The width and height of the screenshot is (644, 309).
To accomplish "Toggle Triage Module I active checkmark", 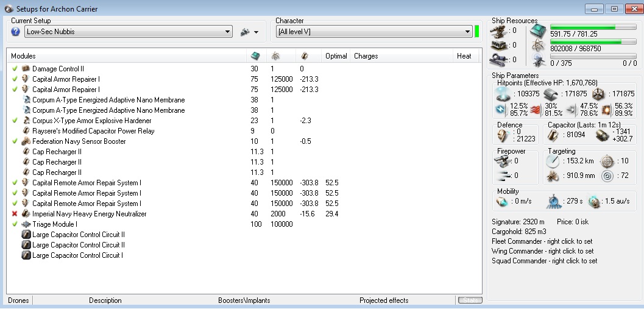I will (15, 224).
